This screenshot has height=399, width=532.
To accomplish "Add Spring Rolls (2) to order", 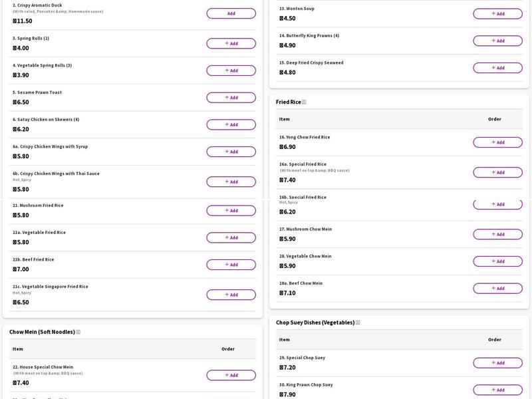I will click(231, 43).
